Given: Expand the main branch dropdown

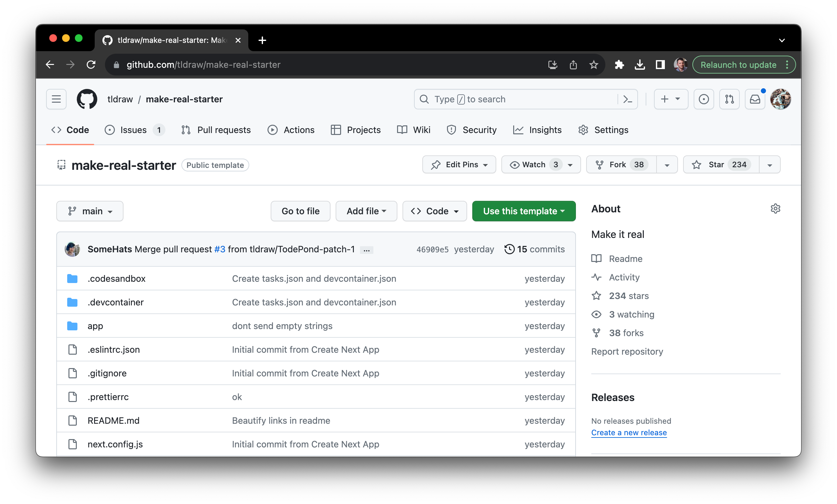Looking at the screenshot, I should tap(90, 211).
